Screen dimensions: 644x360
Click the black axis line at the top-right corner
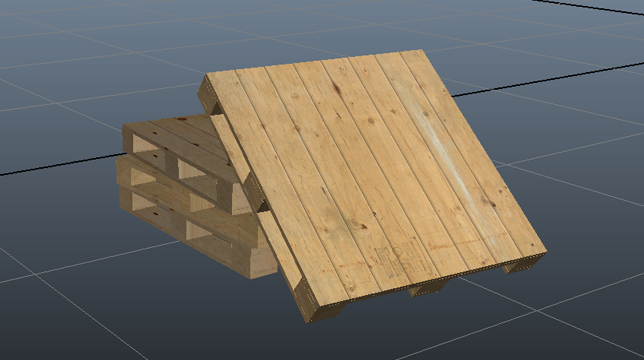[588, 7]
